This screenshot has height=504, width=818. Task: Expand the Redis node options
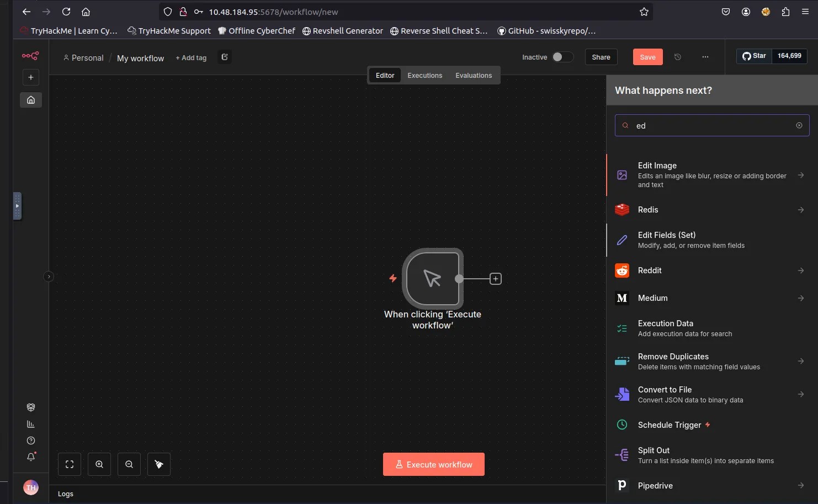pyautogui.click(x=800, y=210)
